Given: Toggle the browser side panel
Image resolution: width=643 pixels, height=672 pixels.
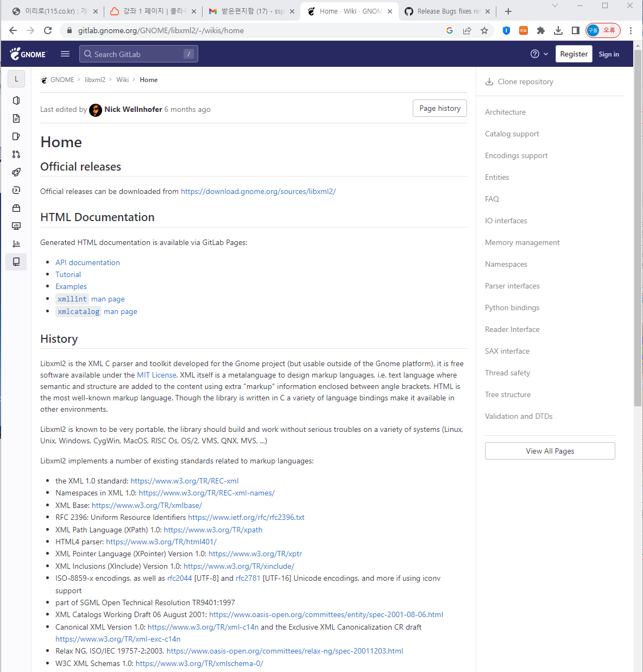Looking at the screenshot, I should click(576, 30).
